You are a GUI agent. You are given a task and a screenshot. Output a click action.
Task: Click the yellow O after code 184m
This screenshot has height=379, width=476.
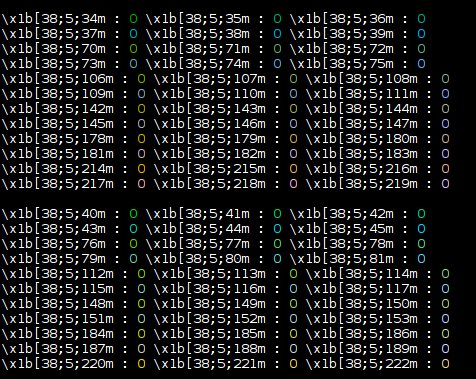(141, 334)
